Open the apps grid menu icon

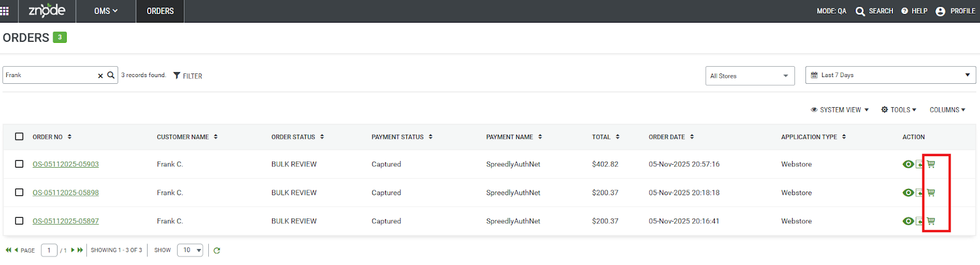(x=5, y=11)
